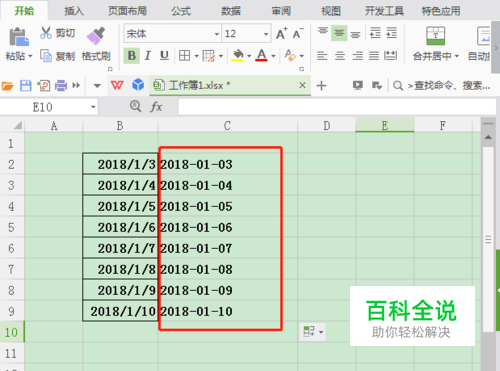
Task: Click the formula bar input
Action: pos(337,107)
